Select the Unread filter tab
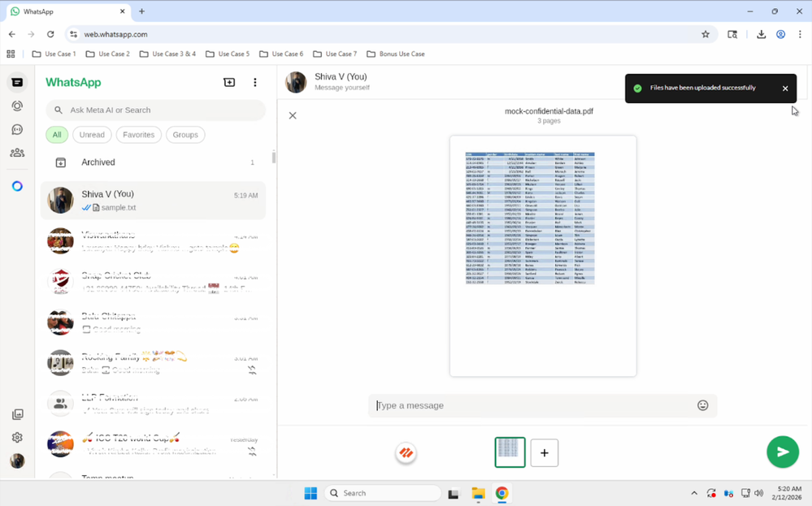Image resolution: width=812 pixels, height=506 pixels. (92, 135)
